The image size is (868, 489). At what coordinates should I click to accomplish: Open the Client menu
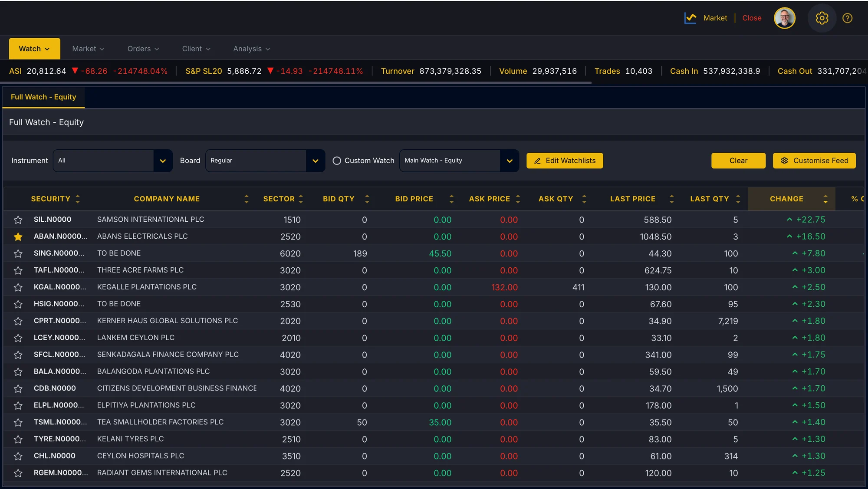(x=196, y=49)
